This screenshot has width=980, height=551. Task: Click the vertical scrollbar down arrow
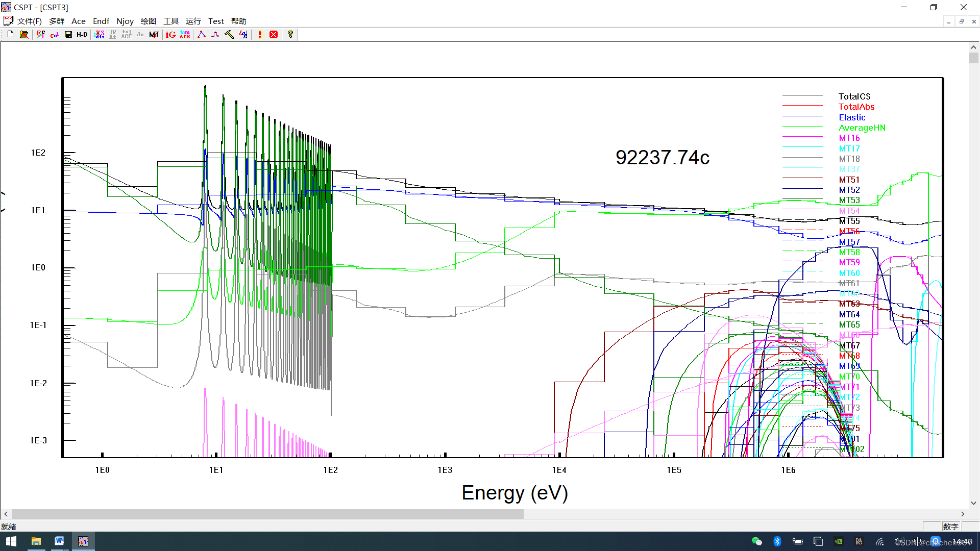(x=973, y=503)
